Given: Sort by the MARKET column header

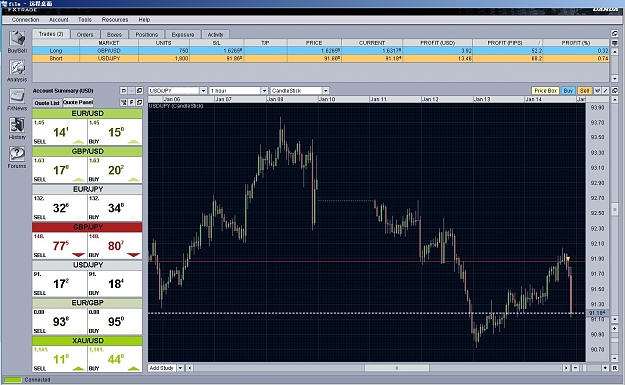Looking at the screenshot, I should [109, 43].
